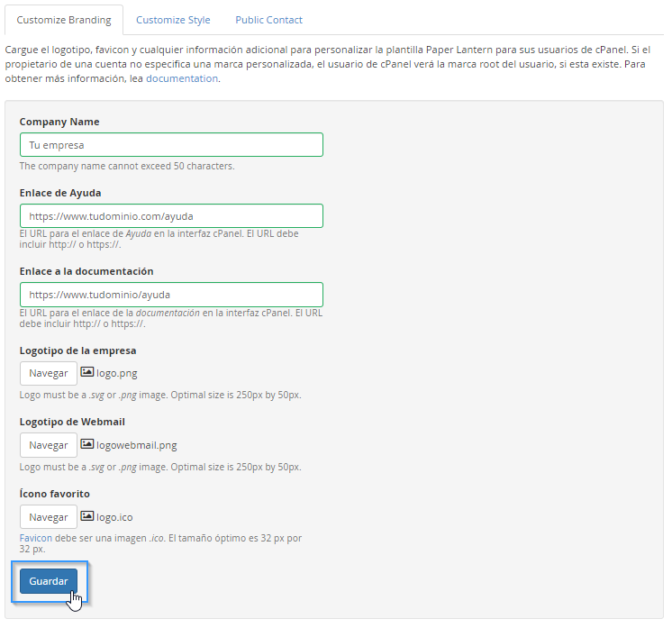
Task: Click the Enlace de Ayuda label
Action: tap(60, 193)
